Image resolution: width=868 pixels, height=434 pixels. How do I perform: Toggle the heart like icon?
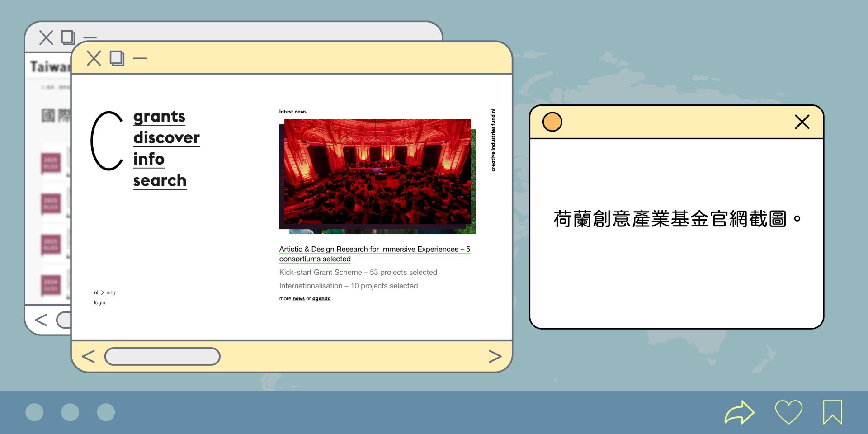click(788, 412)
